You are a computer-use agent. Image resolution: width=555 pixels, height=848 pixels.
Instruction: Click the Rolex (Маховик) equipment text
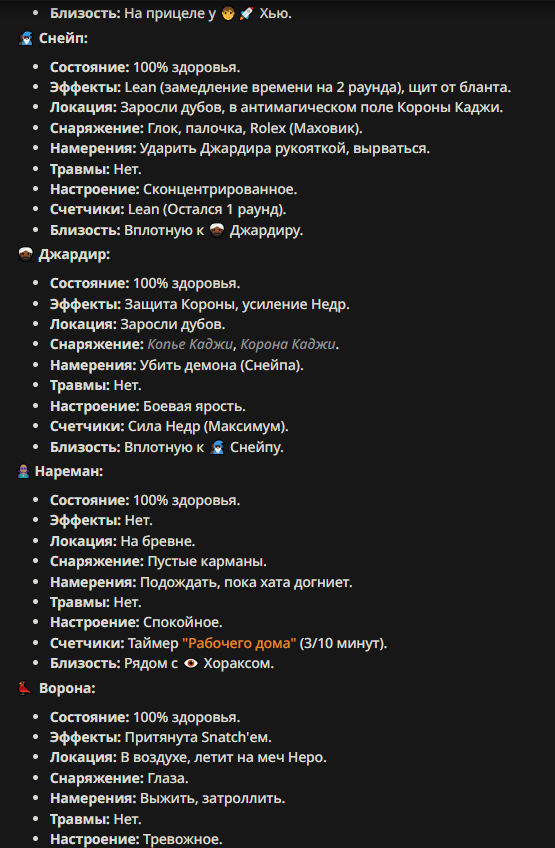[x=306, y=129]
